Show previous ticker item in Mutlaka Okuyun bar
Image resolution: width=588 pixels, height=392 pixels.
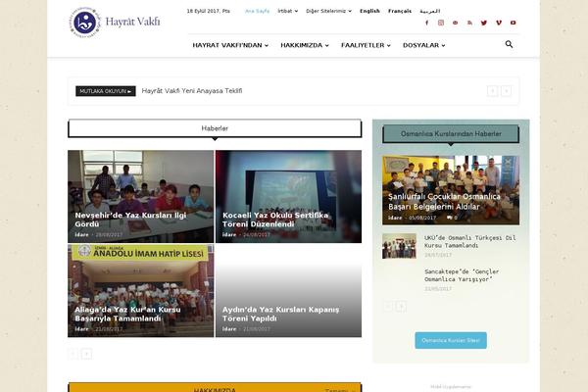(492, 91)
